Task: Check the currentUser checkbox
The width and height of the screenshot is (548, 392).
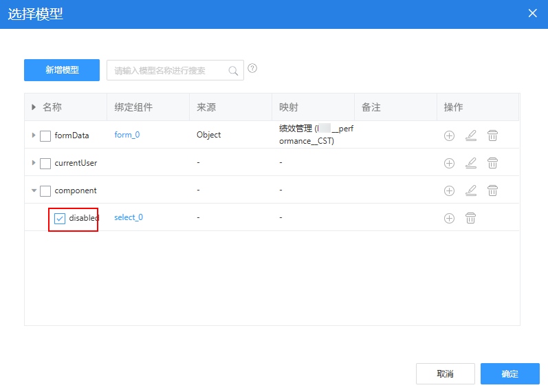Action: (x=45, y=163)
